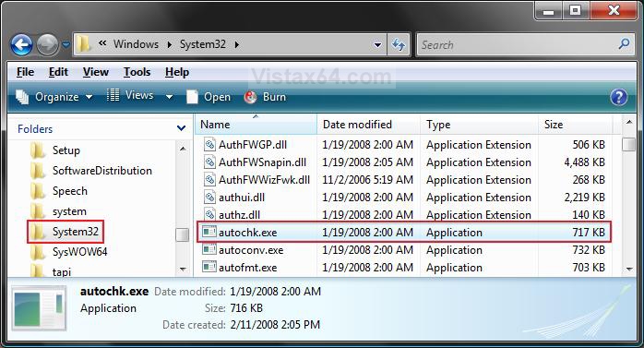Click the search magnifier icon
The width and height of the screenshot is (644, 348).
coord(625,43)
